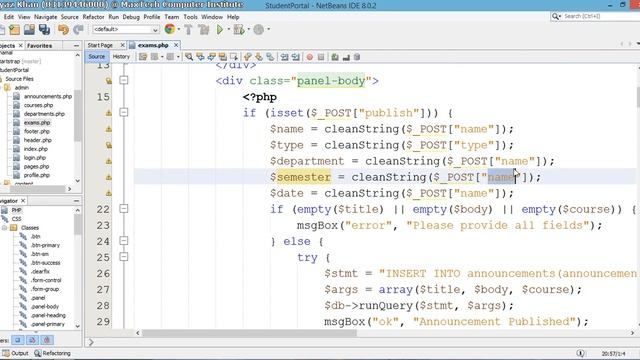Switch to the Favorites tab

pos(40,46)
